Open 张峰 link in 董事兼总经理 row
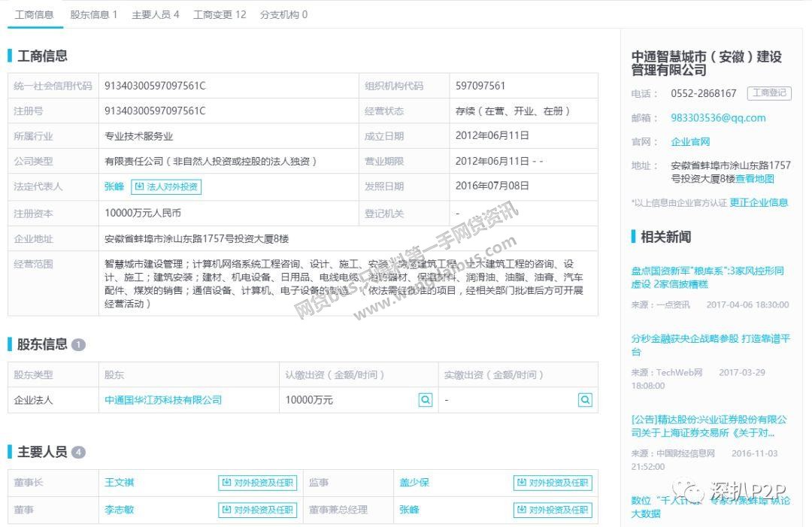 pos(409,510)
